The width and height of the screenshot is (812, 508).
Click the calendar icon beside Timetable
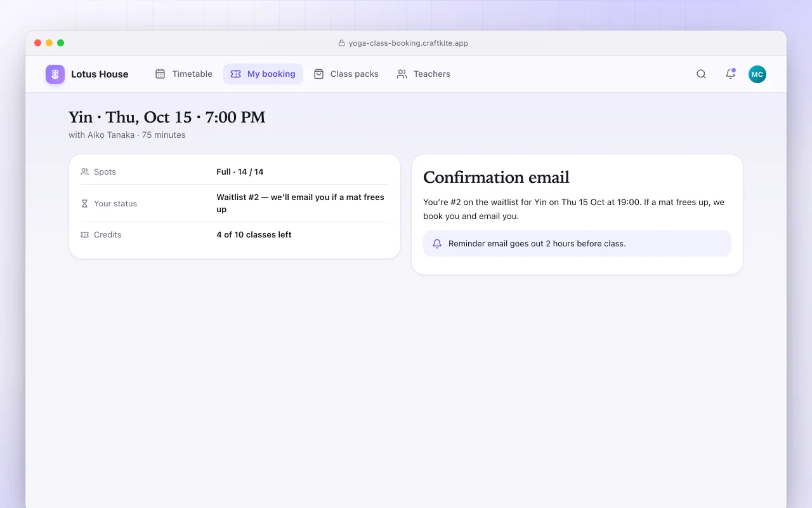pyautogui.click(x=160, y=74)
